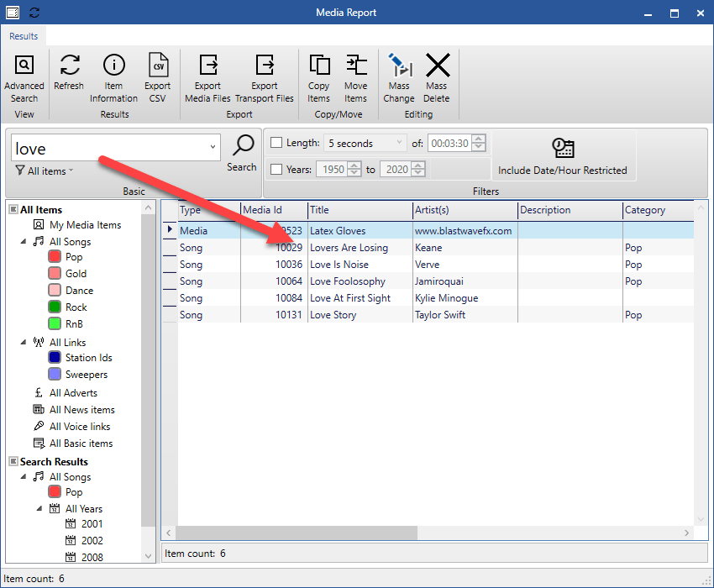The image size is (714, 588).
Task: Click the title bar window menu icon
Action: (x=13, y=13)
